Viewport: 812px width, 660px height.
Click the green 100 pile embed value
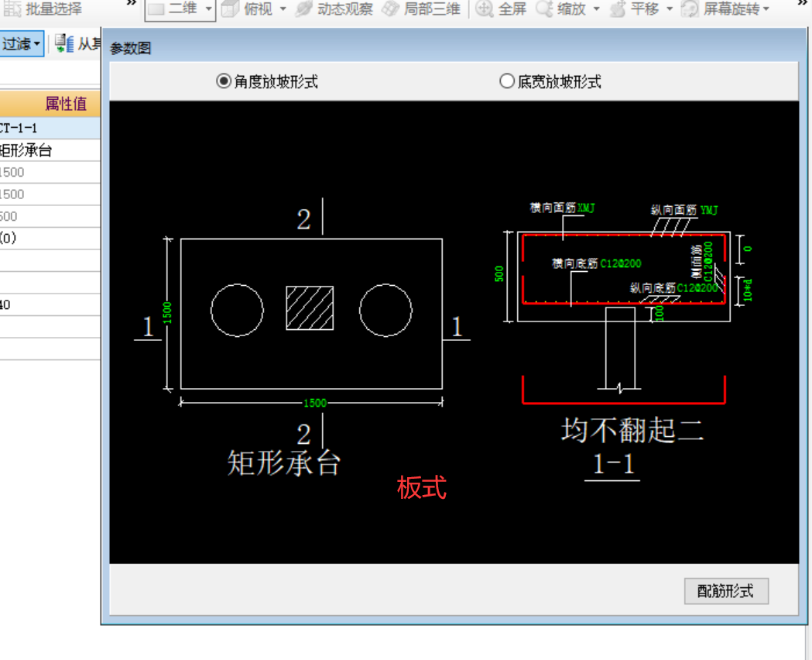point(660,314)
